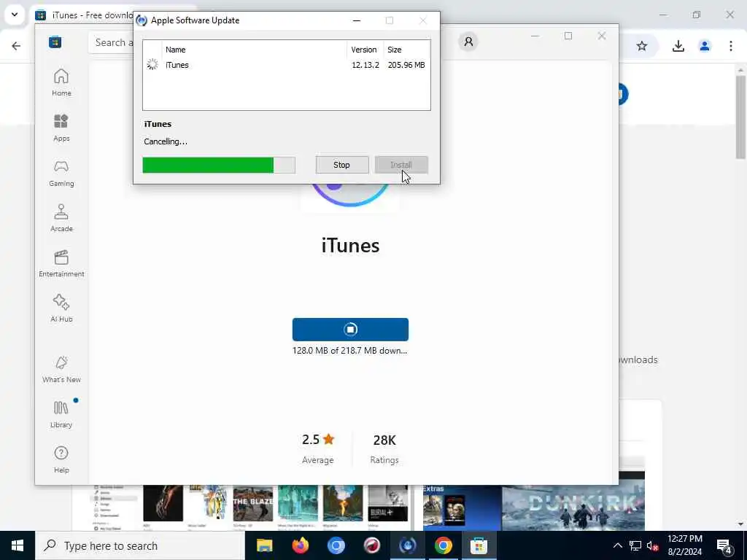The width and height of the screenshot is (747, 560).
Task: Open Chrome profile icon
Action: 705,46
